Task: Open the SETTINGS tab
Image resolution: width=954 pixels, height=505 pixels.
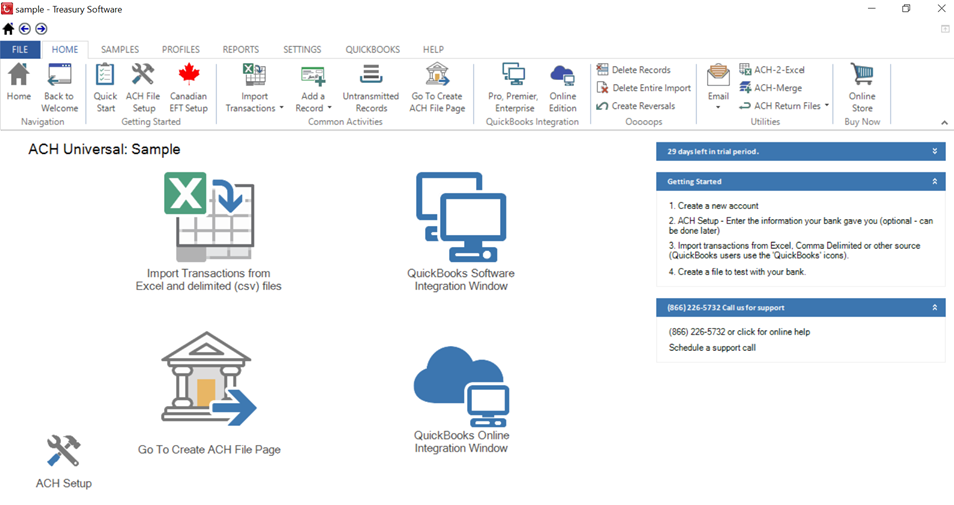Action: tap(302, 49)
